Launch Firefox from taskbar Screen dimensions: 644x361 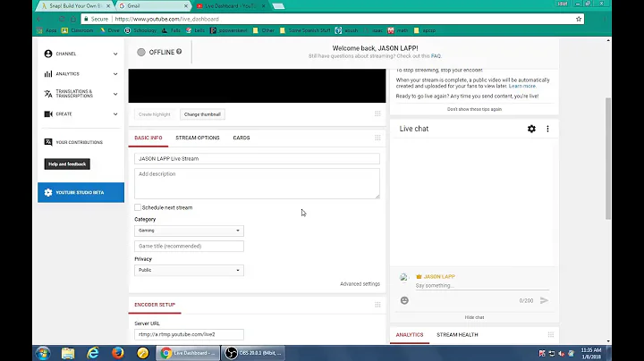point(118,353)
